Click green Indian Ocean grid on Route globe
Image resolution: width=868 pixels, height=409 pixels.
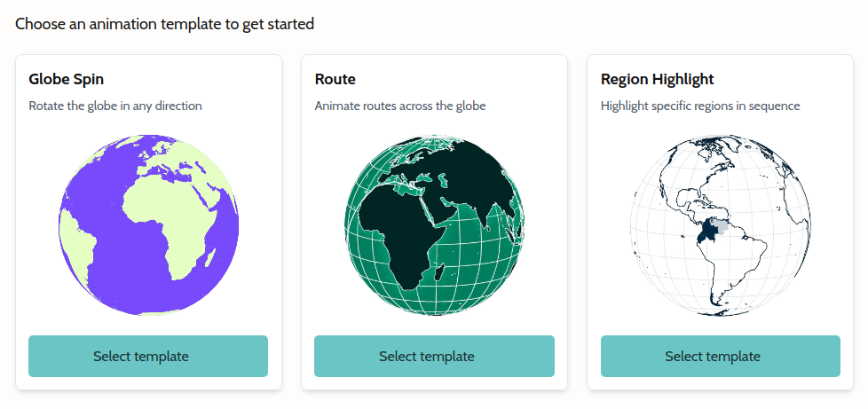point(484,266)
